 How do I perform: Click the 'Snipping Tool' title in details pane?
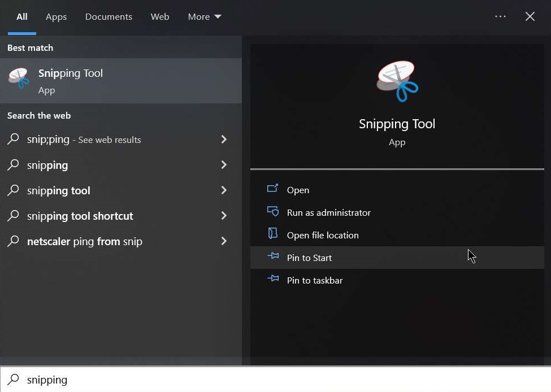(x=397, y=124)
